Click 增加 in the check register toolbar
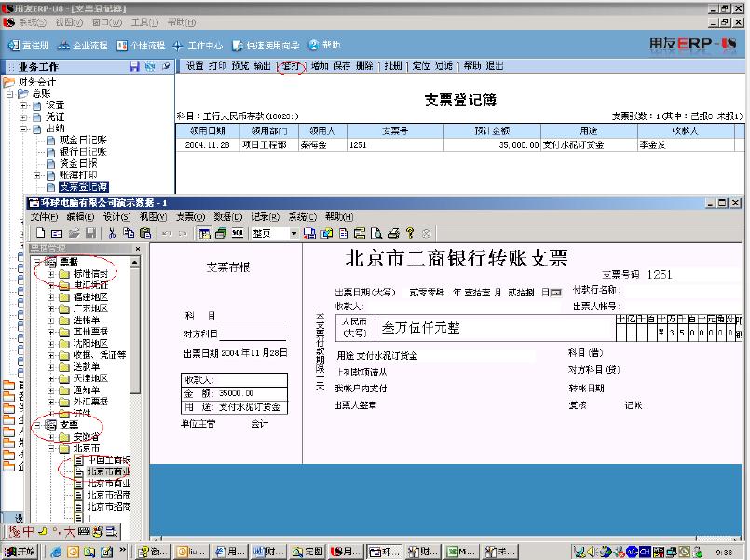Image resolution: width=750 pixels, height=560 pixels. (x=320, y=66)
